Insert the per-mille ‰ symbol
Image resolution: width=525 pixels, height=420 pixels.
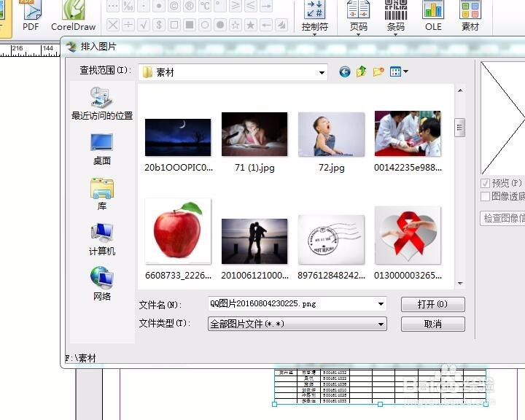128,6
